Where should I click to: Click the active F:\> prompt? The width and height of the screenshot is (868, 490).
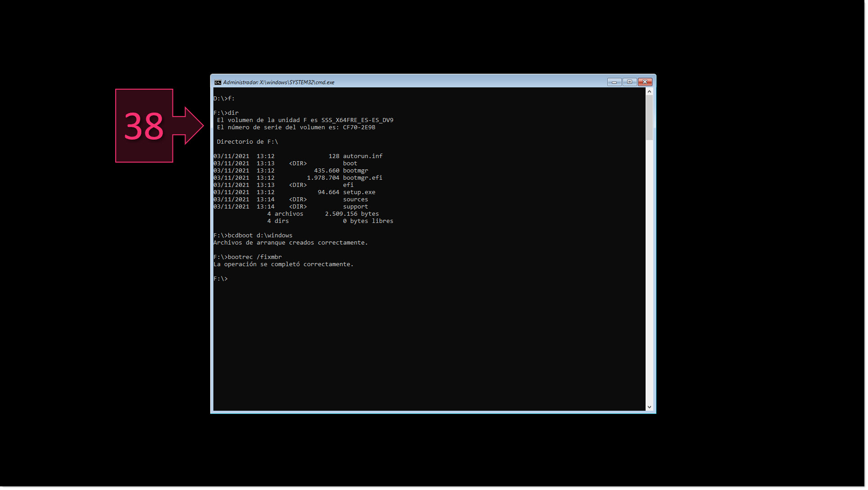[x=221, y=278]
